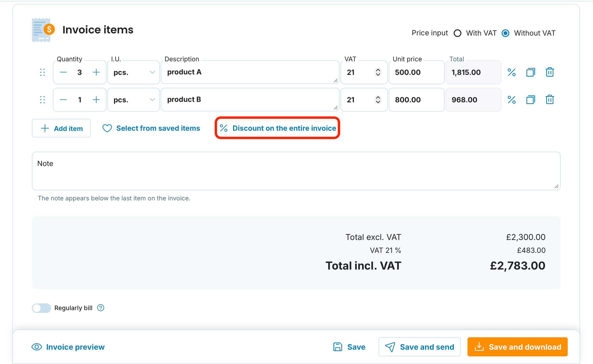Focus the Note text area
The width and height of the screenshot is (593, 364).
click(x=296, y=171)
